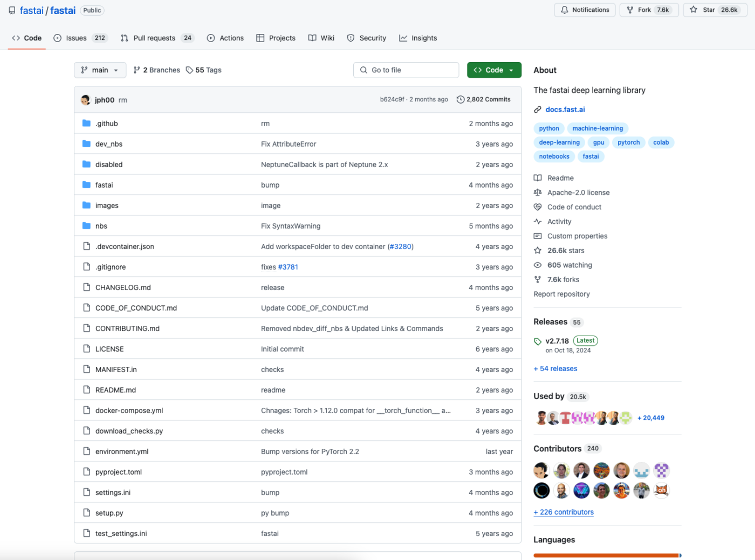Click the bell icon in Notifications button
The width and height of the screenshot is (755, 560).
pyautogui.click(x=565, y=10)
